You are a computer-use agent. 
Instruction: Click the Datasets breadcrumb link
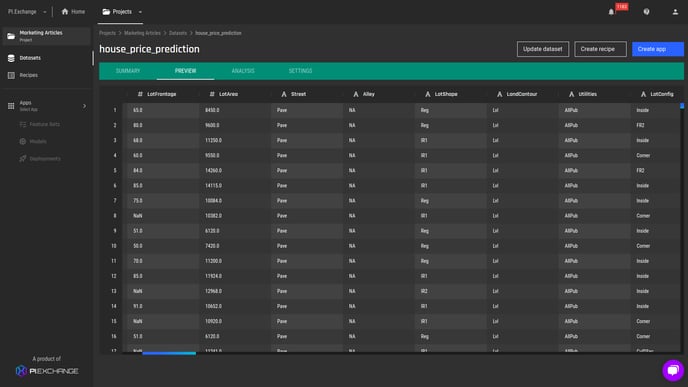point(178,33)
